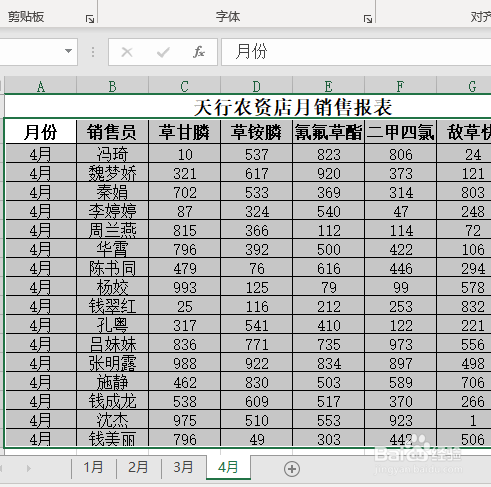Screen dimensions: 491x487
Task: Select the cell with 钱美丽
Action: tap(113, 438)
